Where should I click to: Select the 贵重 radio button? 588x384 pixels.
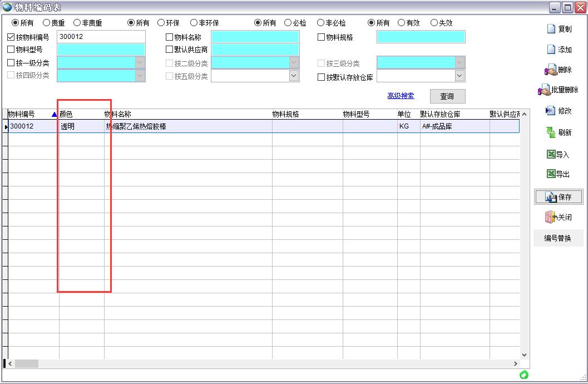(x=47, y=23)
